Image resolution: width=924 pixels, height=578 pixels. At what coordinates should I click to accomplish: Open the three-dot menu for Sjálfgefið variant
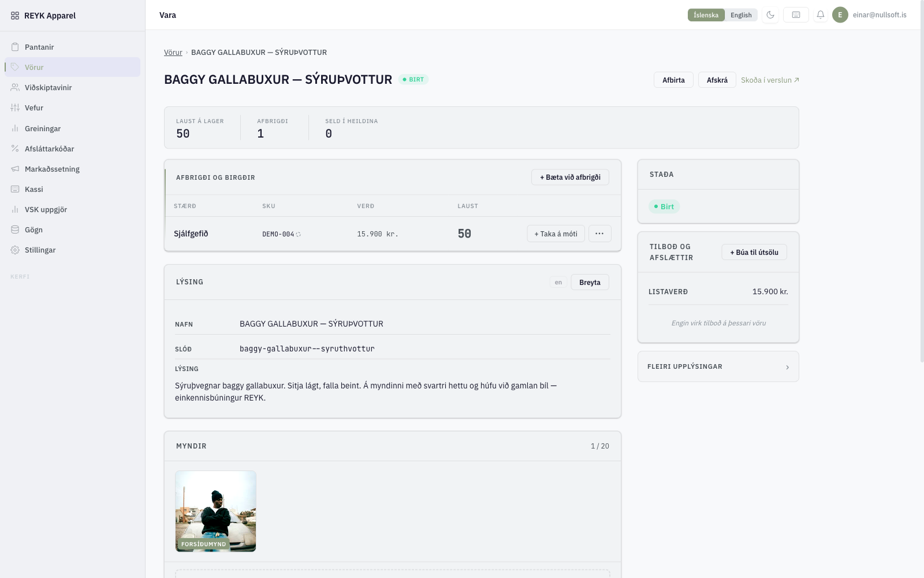click(599, 234)
